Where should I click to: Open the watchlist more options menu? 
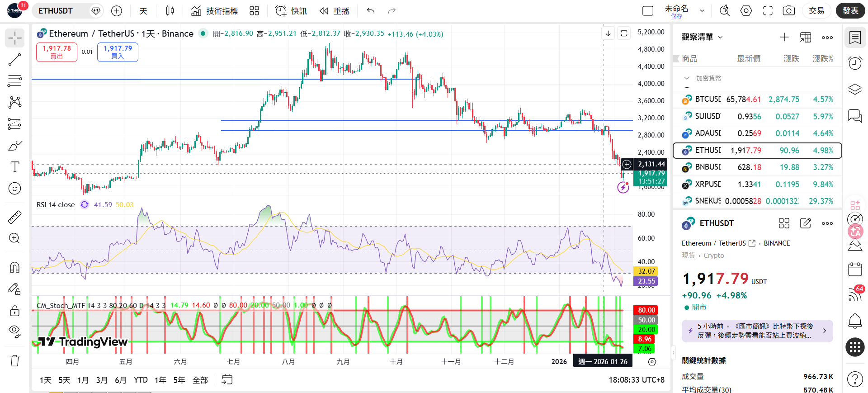click(x=827, y=38)
